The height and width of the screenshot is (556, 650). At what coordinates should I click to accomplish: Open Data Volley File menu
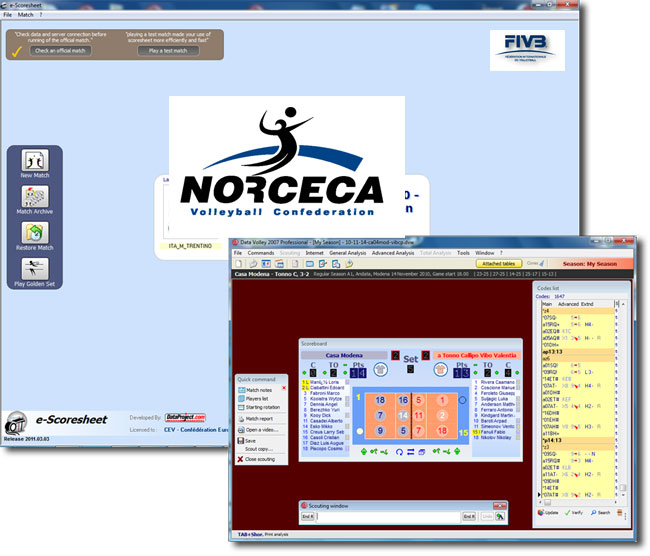(x=238, y=253)
